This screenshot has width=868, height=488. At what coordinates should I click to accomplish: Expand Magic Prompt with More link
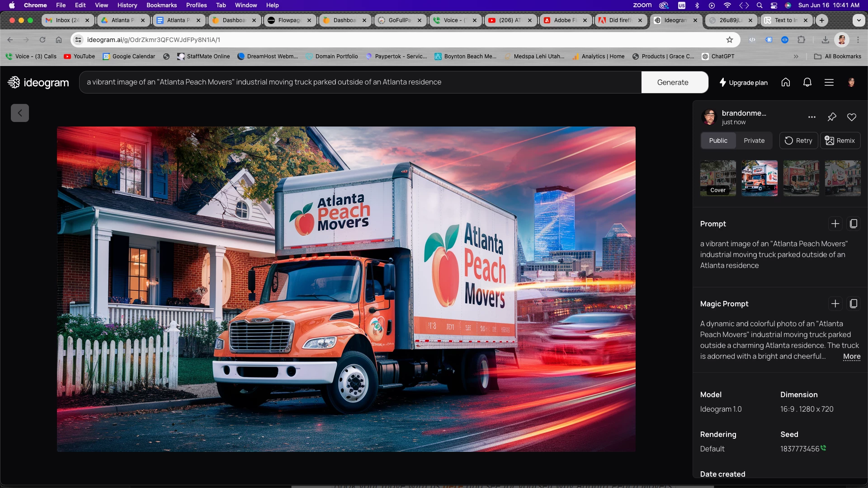point(852,357)
